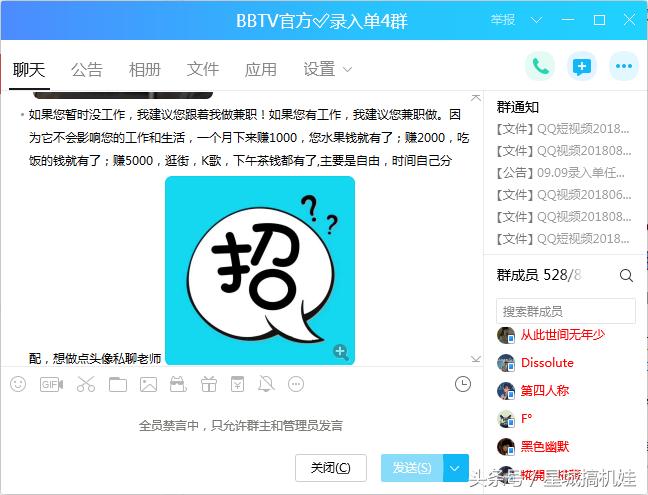Click the blue create-discussion chat icon
This screenshot has height=495, width=648.
pos(581,66)
